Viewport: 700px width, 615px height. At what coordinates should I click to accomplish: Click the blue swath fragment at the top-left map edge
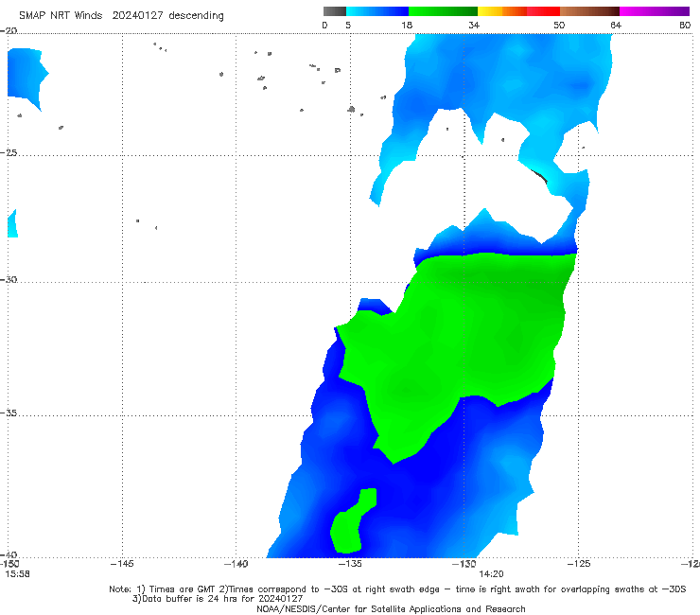25,76
